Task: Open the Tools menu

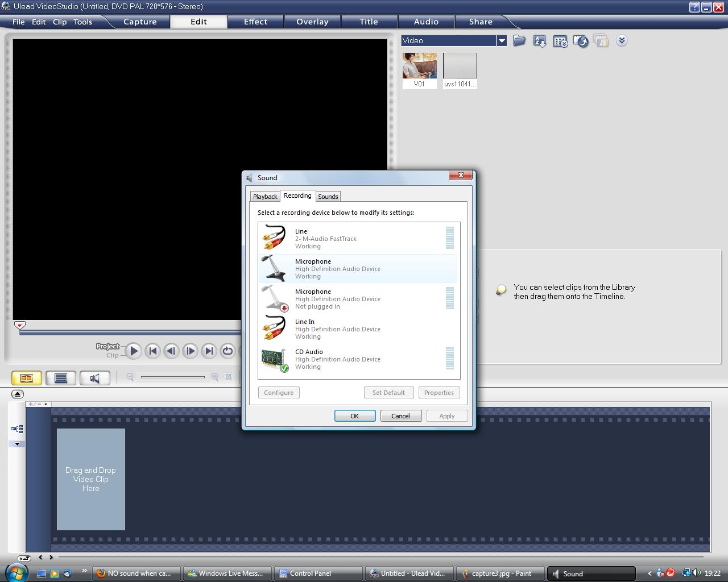Action: click(x=82, y=22)
